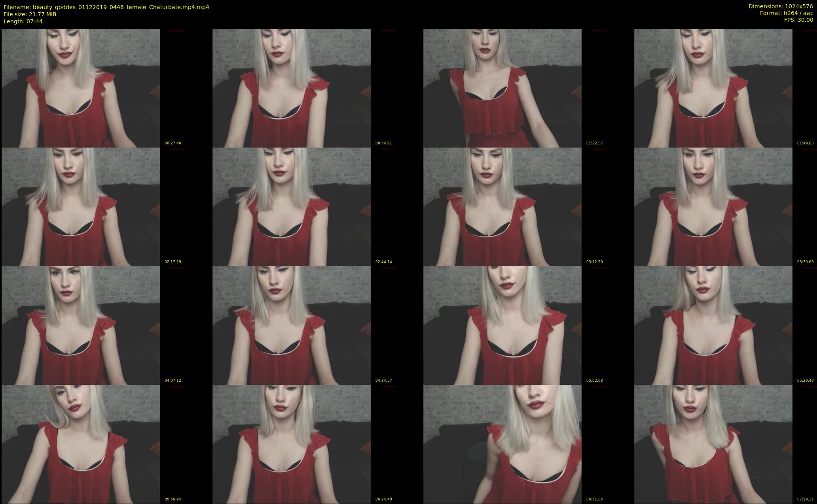Open the thumbnail marked 04:07.12
The image size is (817, 504).
click(x=81, y=325)
